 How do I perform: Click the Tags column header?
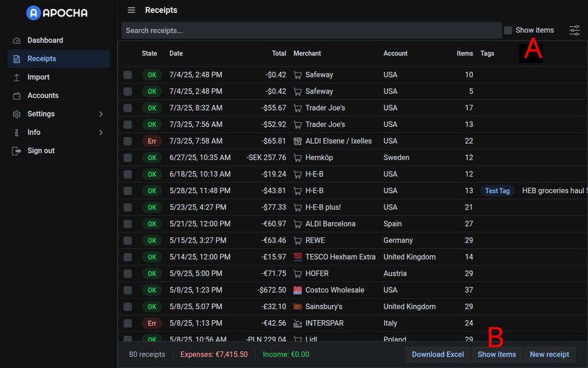click(x=487, y=54)
